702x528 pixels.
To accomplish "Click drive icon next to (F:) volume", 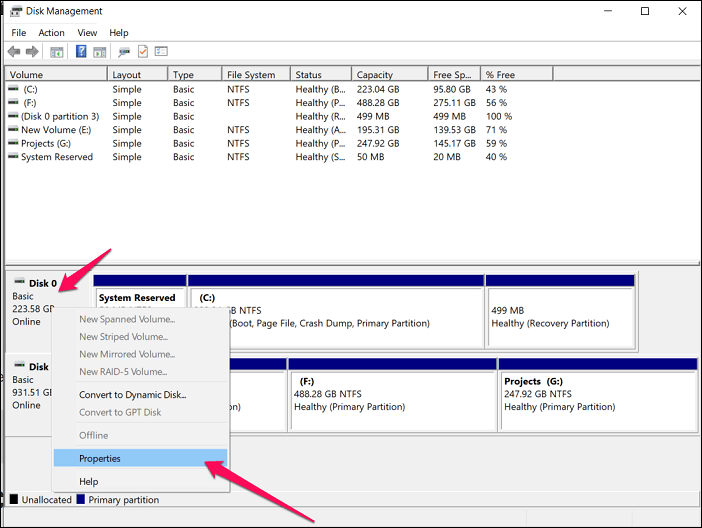I will pos(13,103).
